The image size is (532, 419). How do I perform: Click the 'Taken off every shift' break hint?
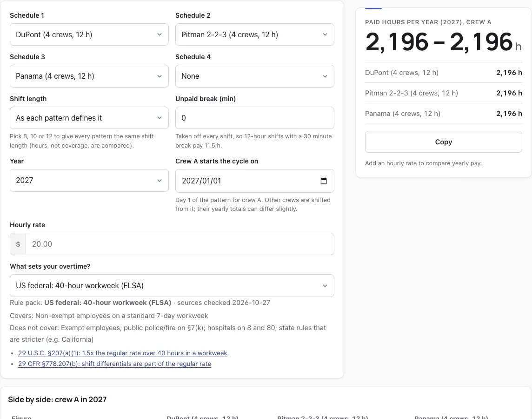coord(254,141)
